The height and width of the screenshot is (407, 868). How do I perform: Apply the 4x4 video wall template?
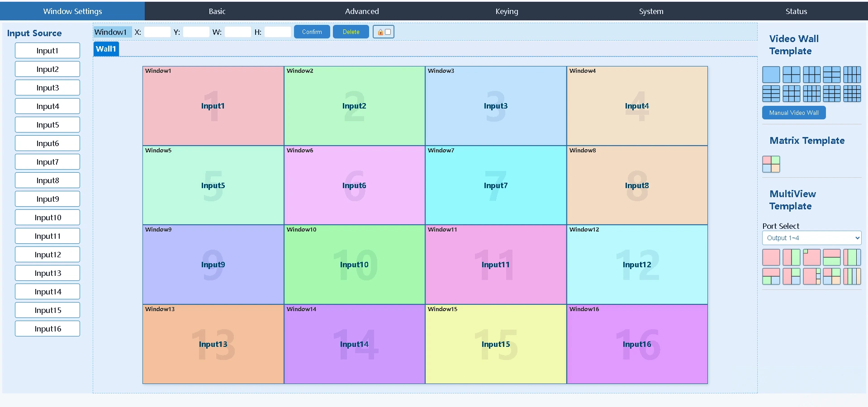852,94
